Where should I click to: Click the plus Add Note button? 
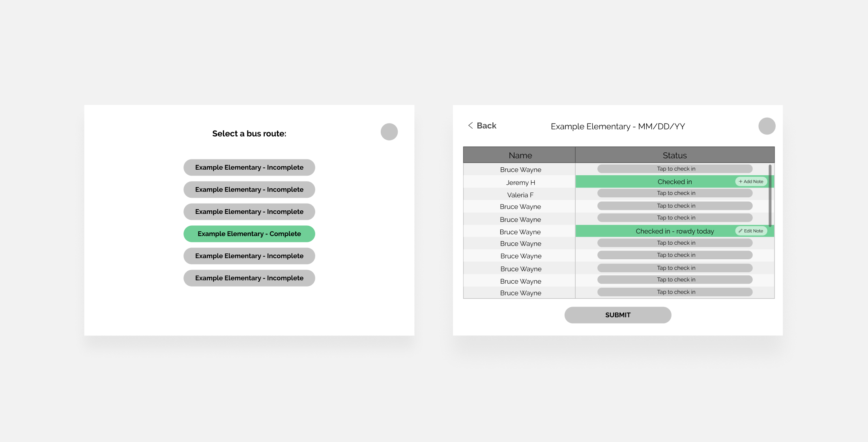coord(751,182)
